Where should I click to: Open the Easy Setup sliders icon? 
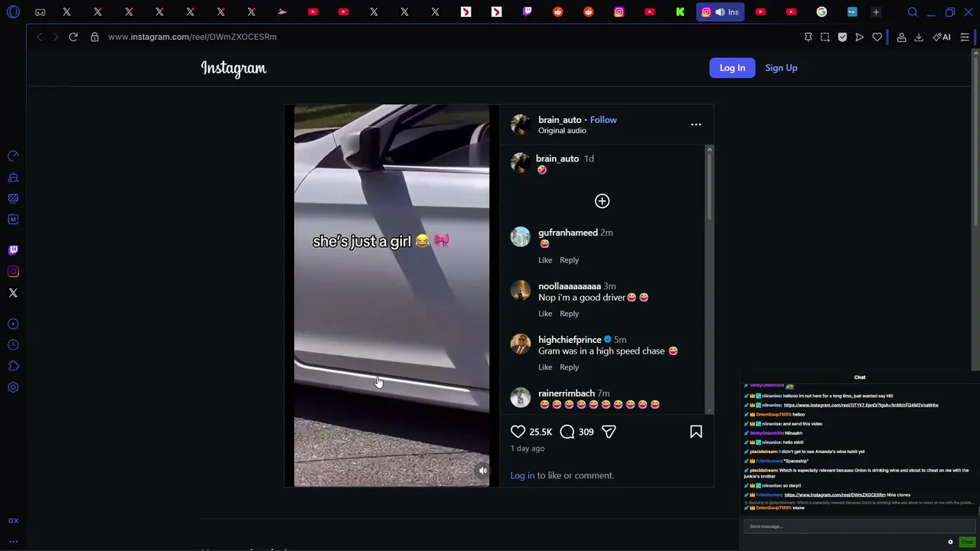965,37
